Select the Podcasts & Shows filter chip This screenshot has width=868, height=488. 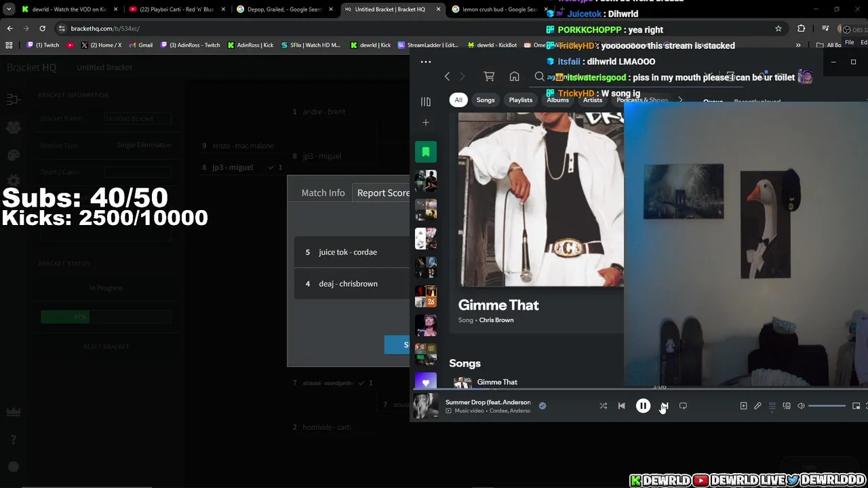(x=642, y=100)
